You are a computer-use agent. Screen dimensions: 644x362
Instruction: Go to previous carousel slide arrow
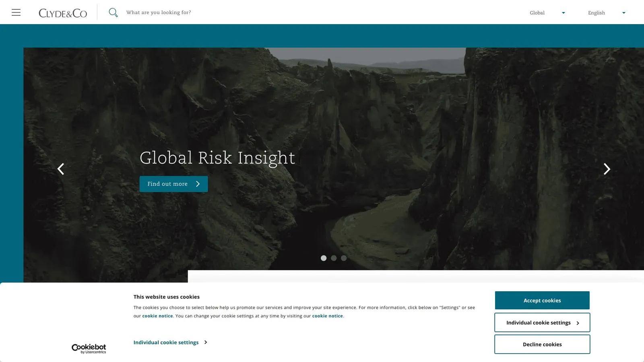click(61, 169)
